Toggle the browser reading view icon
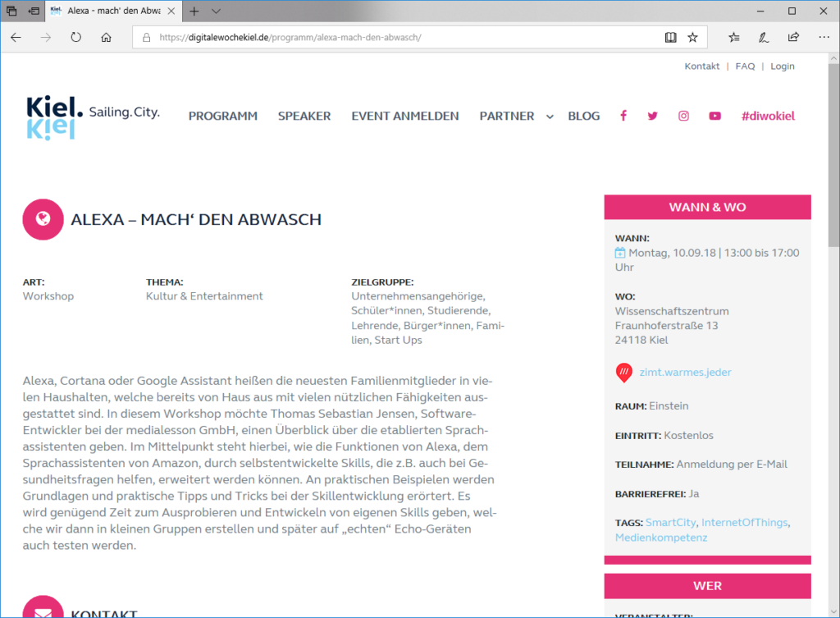 point(670,37)
